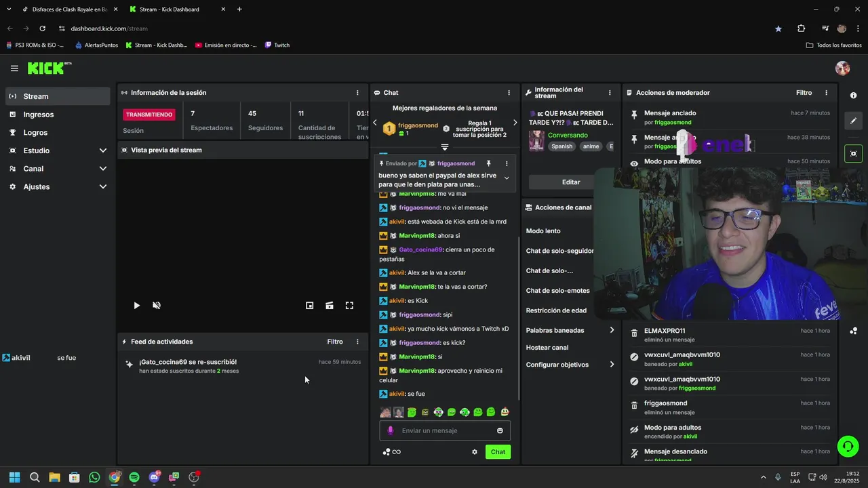Click the purple microphone icon in chat

pyautogui.click(x=390, y=430)
